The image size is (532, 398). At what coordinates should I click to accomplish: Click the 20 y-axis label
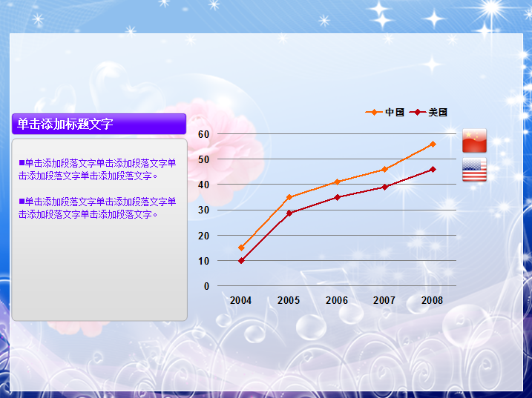click(203, 236)
